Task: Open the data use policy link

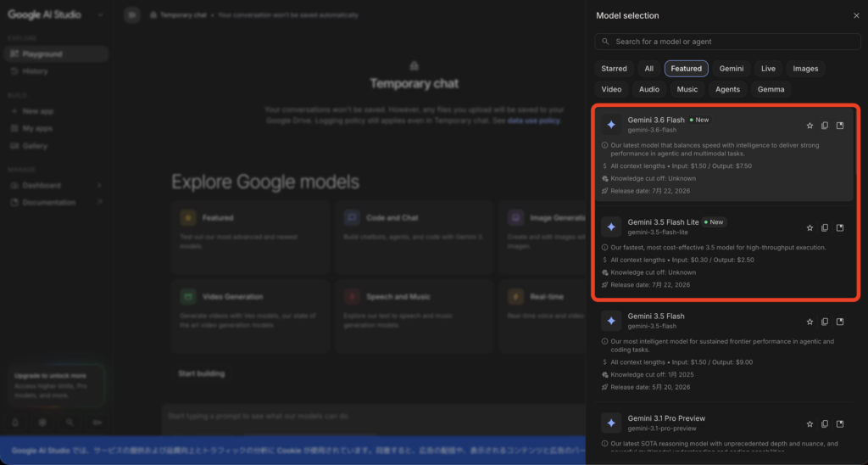Action: click(x=533, y=120)
